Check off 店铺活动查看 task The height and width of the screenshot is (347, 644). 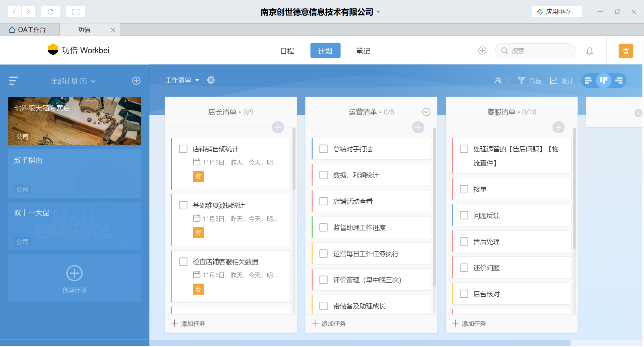click(324, 201)
